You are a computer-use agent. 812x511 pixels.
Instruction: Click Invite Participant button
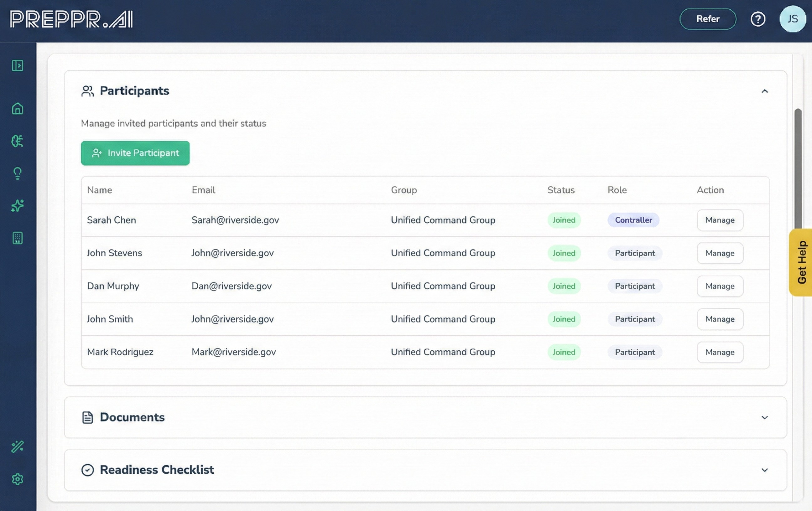point(135,153)
